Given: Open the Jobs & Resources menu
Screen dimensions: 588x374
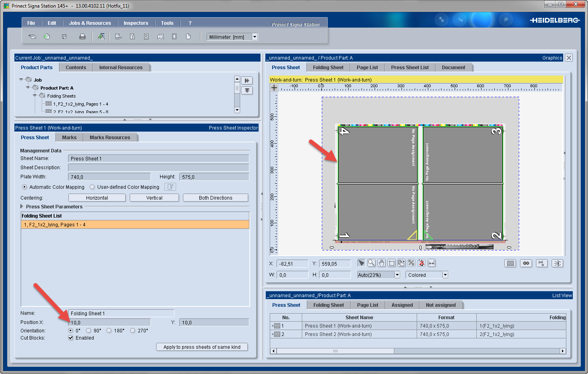Looking at the screenshot, I should pos(90,23).
